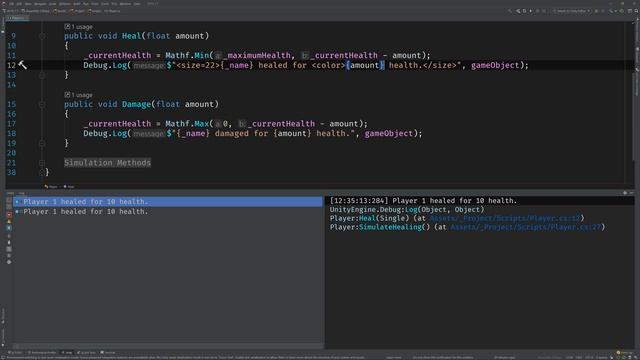Select the second 'Player 1 healed' log entry

167,211
